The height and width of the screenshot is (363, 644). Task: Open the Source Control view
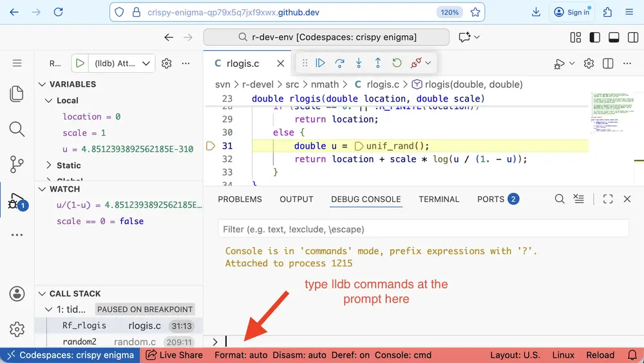pyautogui.click(x=17, y=164)
